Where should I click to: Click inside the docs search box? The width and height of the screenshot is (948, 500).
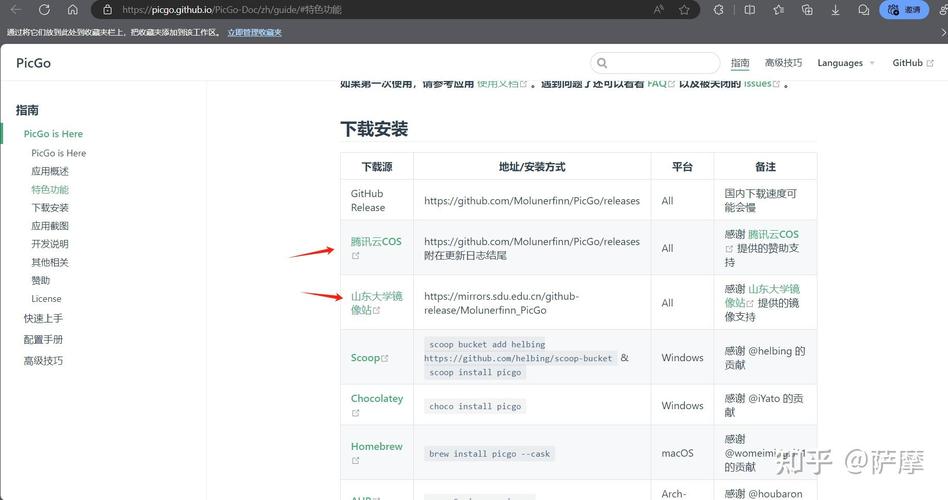click(x=655, y=63)
